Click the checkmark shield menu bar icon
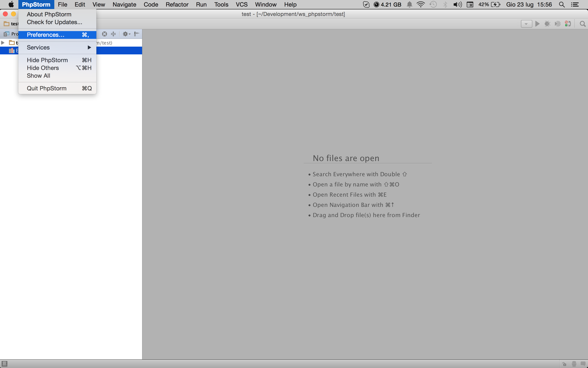This screenshot has width=588, height=368. [366, 4]
